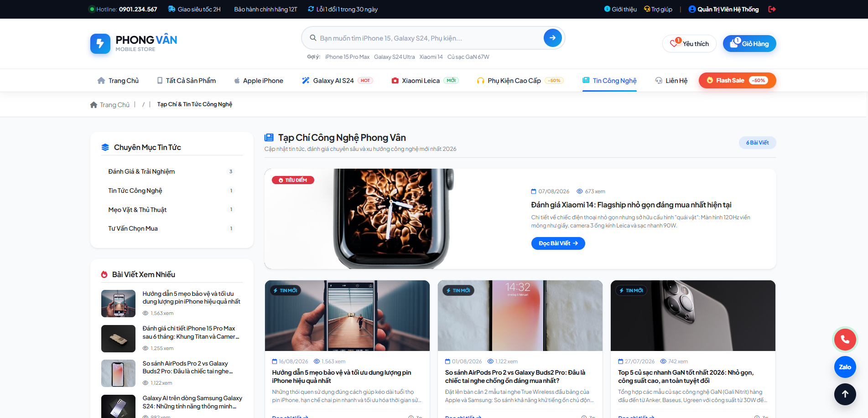Click the back-to-top arrow button
The image size is (868, 418).
click(845, 394)
